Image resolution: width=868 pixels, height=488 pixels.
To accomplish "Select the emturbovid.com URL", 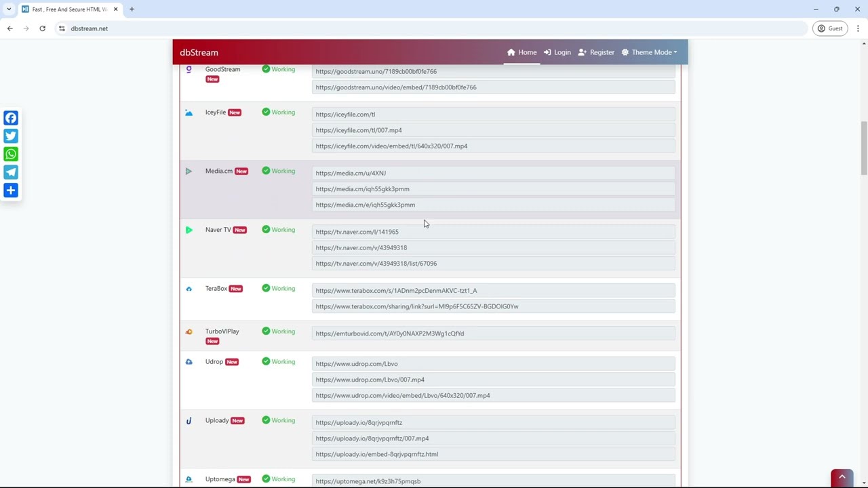I will [x=494, y=333].
